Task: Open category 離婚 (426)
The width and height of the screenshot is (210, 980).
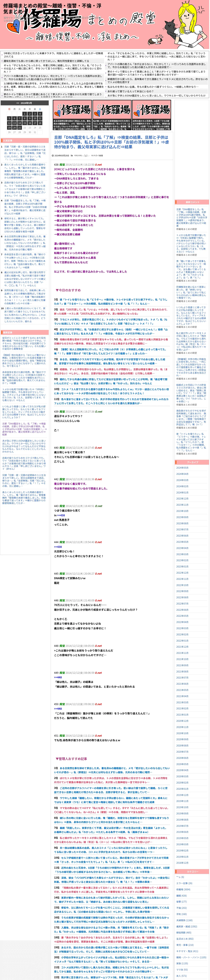Action: (x=181, y=896)
